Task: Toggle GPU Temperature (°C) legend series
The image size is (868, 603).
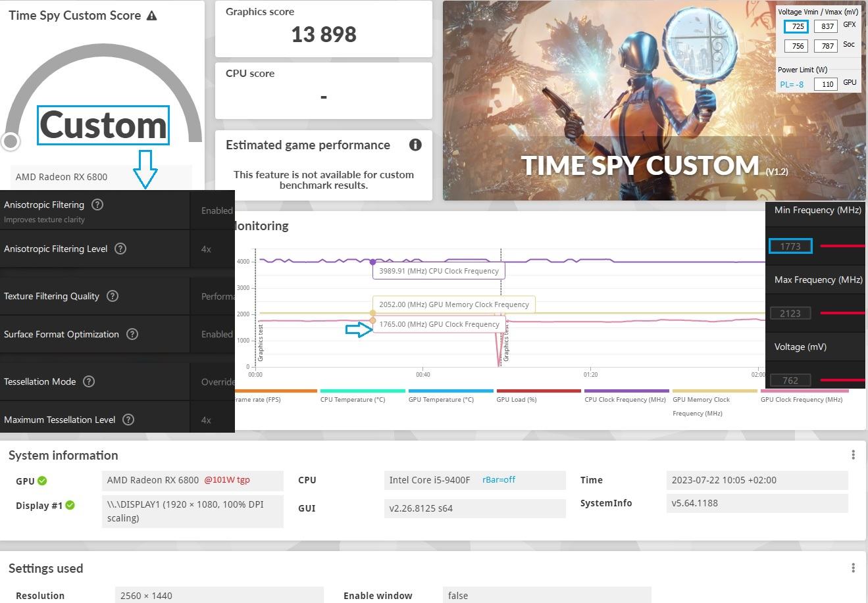Action: 450,396
